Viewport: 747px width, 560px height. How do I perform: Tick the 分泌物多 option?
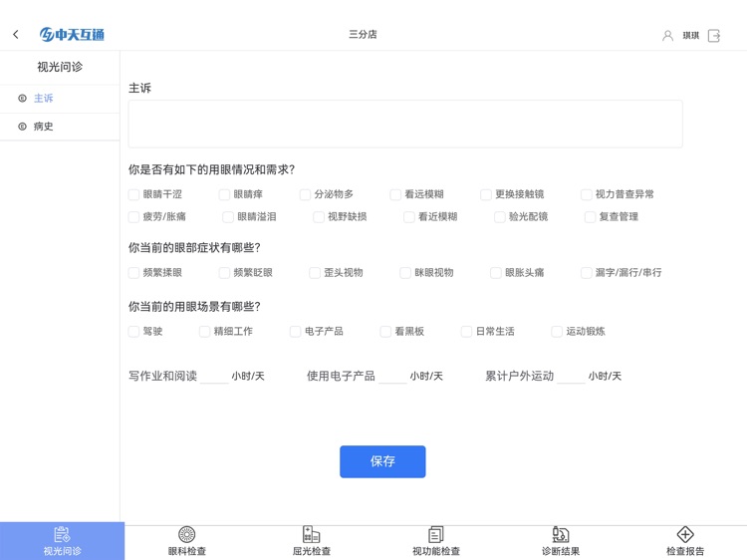[305, 194]
